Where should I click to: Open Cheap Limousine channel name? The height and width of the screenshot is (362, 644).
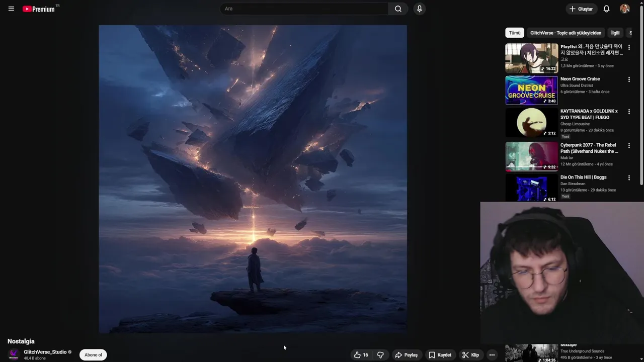point(574,124)
